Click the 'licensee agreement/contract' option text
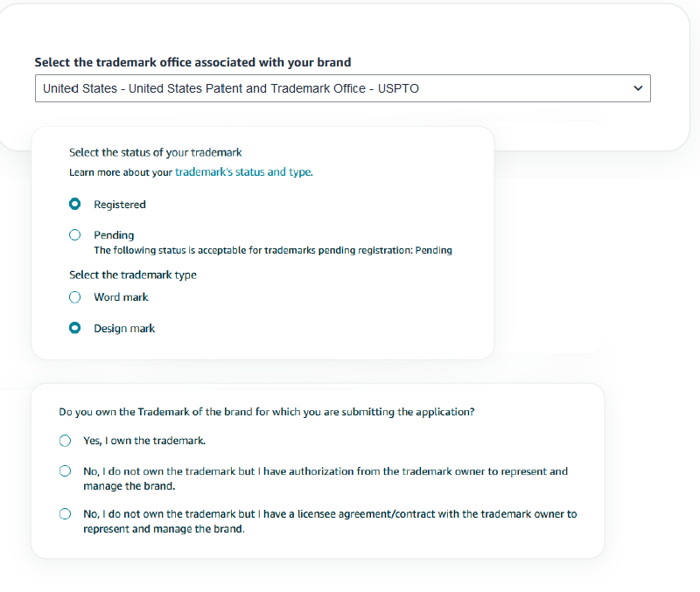Screen dimensions: 700x592 click(330, 521)
